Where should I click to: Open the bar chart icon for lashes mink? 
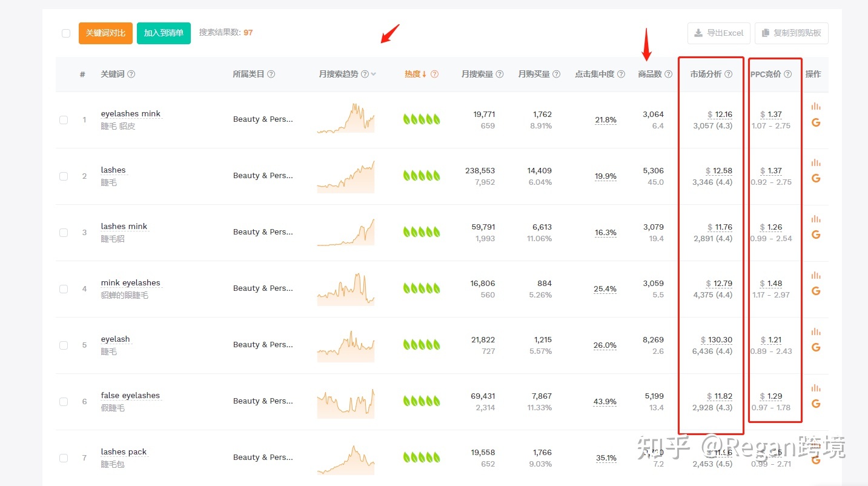[x=816, y=219]
